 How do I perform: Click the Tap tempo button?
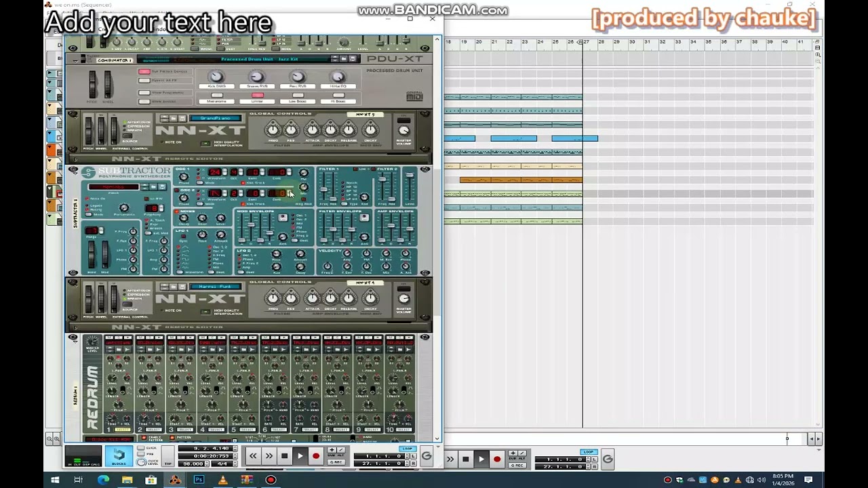coord(167,455)
